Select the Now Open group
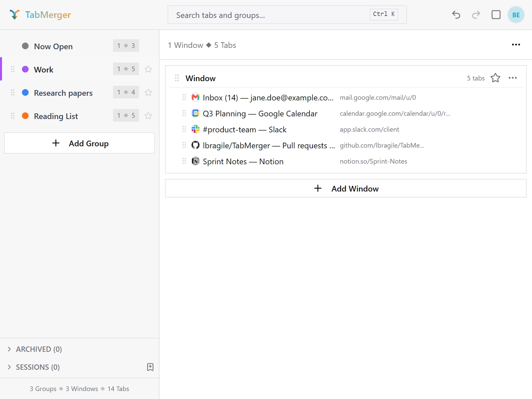Screen dimensions: 532x399 coord(80,46)
